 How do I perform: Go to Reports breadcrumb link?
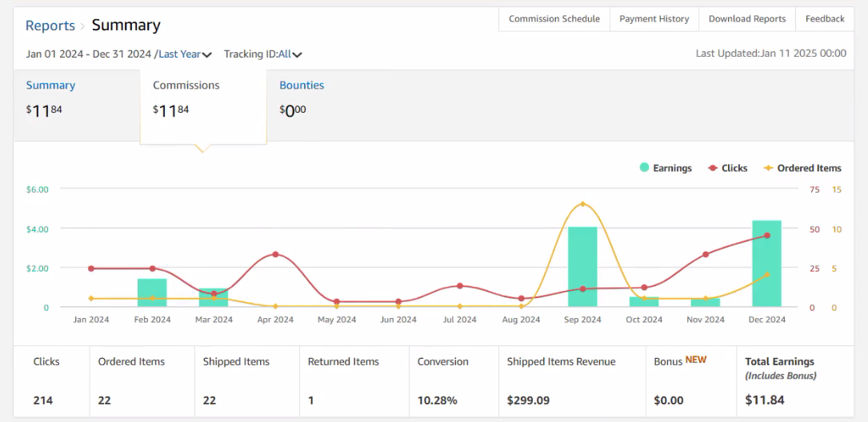point(50,26)
